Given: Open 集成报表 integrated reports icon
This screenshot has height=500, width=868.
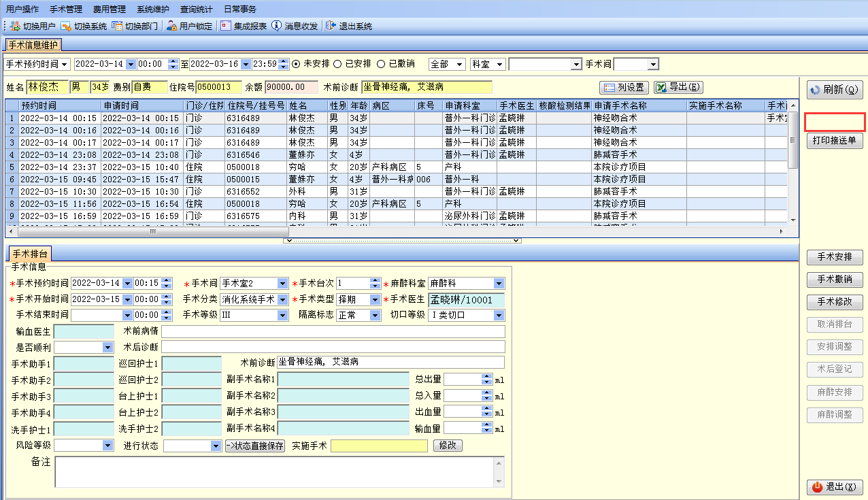Looking at the screenshot, I should point(226,27).
